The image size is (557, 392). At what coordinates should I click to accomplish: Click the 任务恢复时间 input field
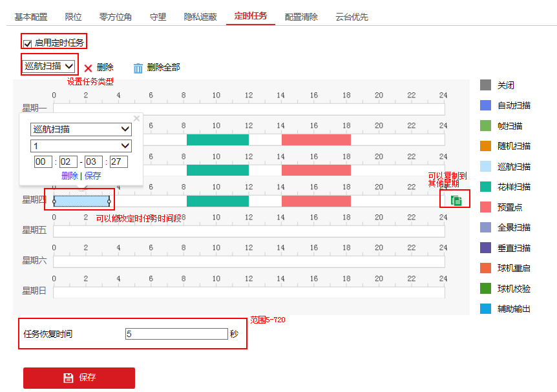pos(176,334)
